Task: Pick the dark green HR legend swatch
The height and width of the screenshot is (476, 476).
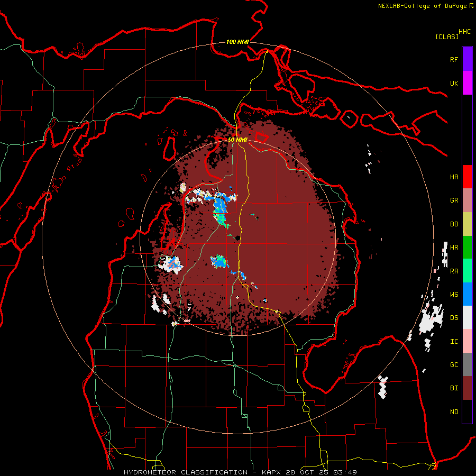Action: pyautogui.click(x=467, y=248)
